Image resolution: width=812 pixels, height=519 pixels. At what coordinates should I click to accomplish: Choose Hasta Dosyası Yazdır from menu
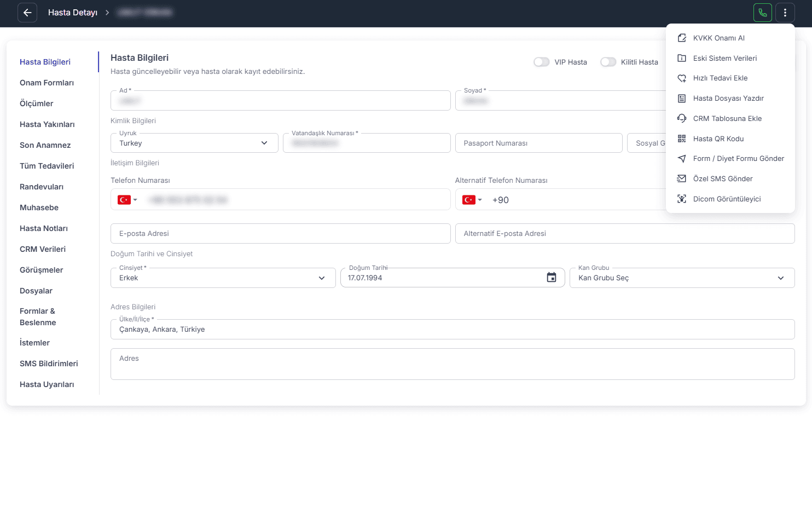(x=730, y=99)
